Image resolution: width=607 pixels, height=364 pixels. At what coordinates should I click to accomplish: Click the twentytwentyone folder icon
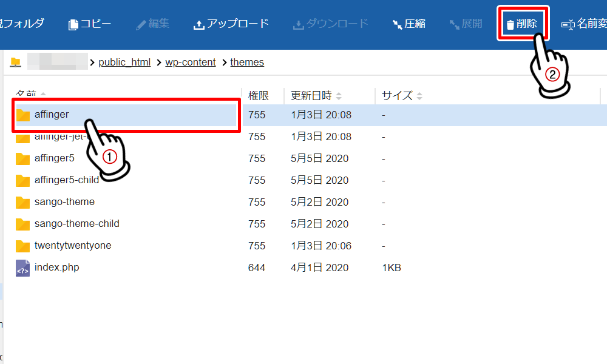[x=23, y=246]
